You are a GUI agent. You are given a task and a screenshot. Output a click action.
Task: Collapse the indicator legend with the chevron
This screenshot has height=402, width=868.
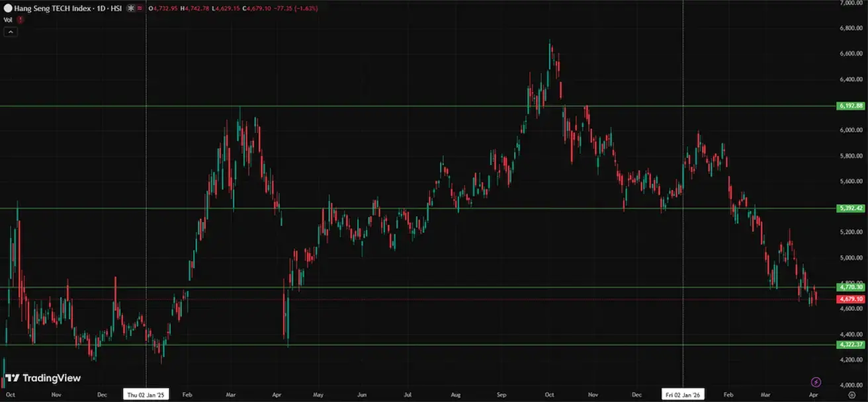(10, 31)
